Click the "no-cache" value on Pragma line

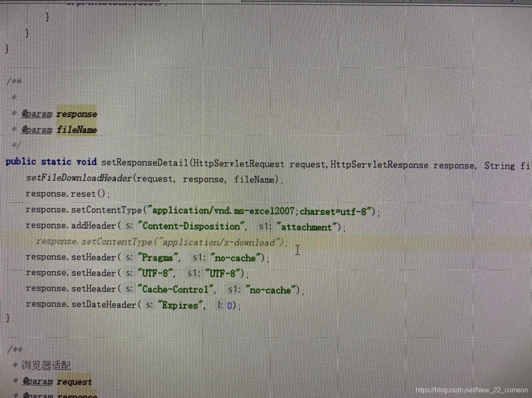point(235,258)
